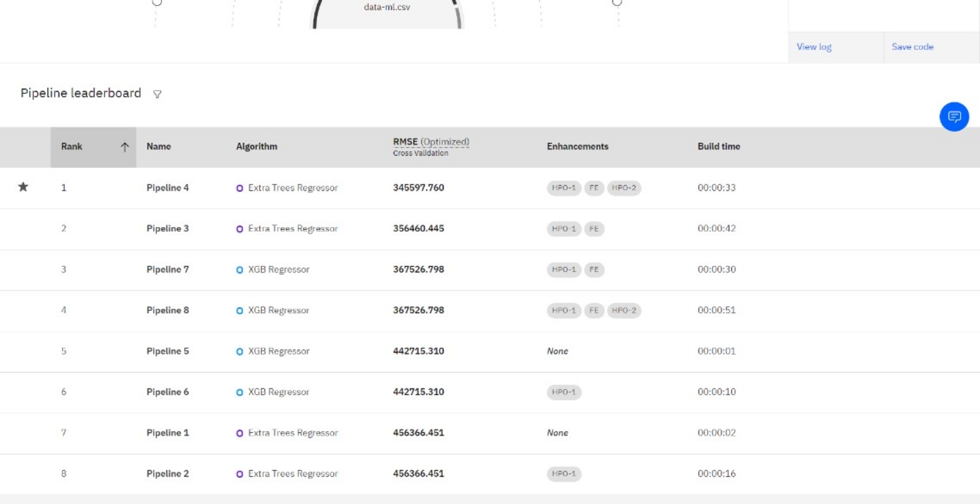980x504 pixels.
Task: Select the HPO-2 tag on Pipeline 4
Action: pyautogui.click(x=623, y=188)
